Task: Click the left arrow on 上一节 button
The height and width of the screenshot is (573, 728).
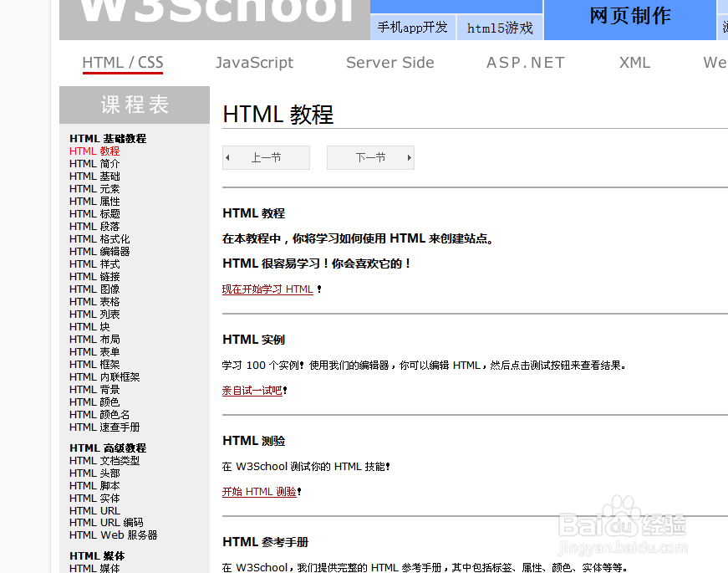Action: (227, 157)
